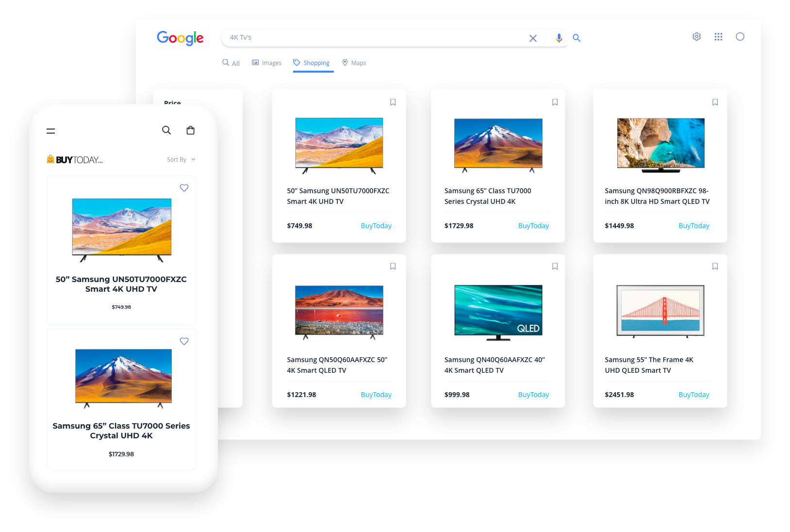Click the Google logo
The image size is (790, 532).
[x=180, y=38]
